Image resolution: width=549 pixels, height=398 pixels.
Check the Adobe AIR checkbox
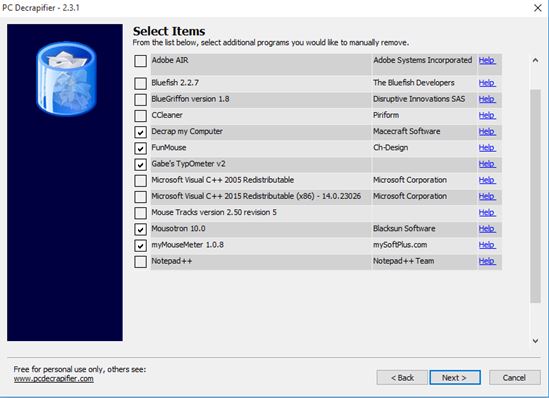pyautogui.click(x=140, y=61)
